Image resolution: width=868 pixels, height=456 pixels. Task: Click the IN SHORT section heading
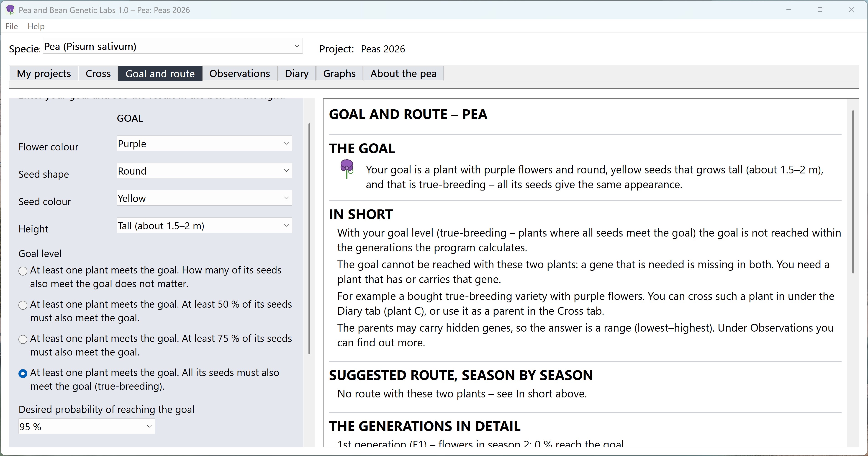point(361,214)
